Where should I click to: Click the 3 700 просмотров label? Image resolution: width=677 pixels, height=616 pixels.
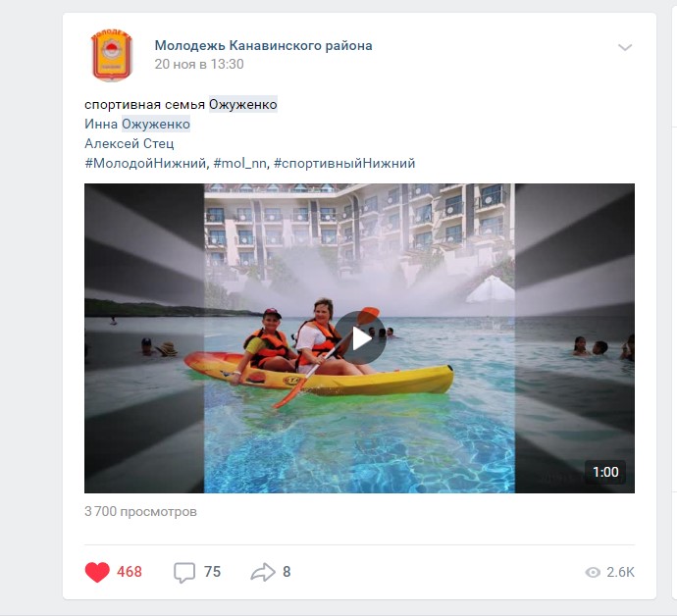click(140, 511)
